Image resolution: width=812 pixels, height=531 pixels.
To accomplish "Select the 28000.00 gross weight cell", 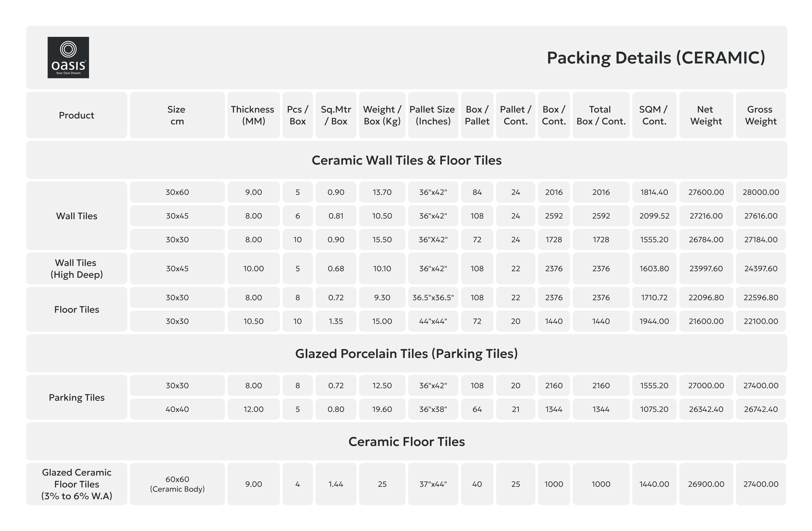I will coord(761,192).
